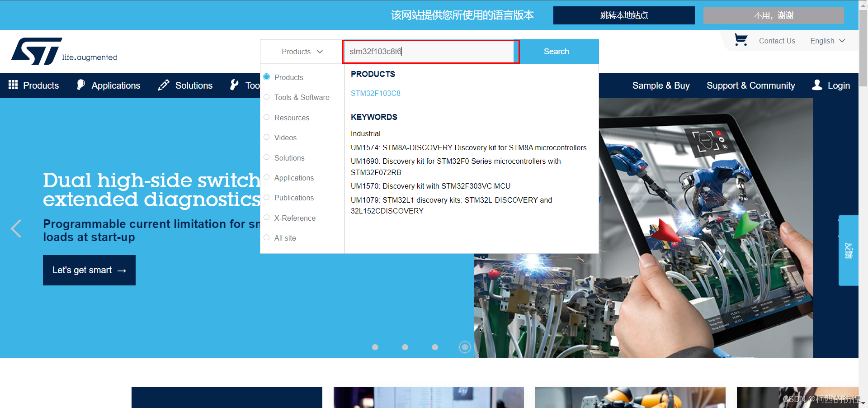Select the first carousel dot

coord(375,347)
